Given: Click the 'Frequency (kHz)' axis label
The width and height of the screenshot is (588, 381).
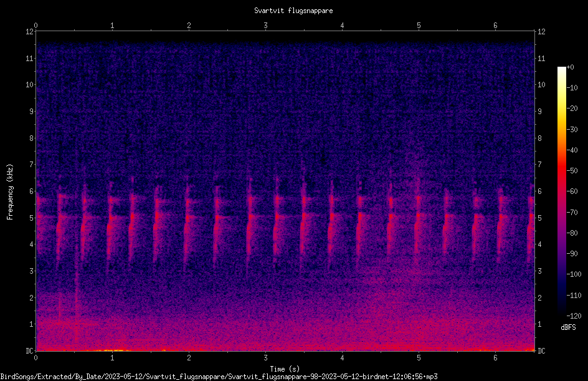Looking at the screenshot, I should click(10, 191).
